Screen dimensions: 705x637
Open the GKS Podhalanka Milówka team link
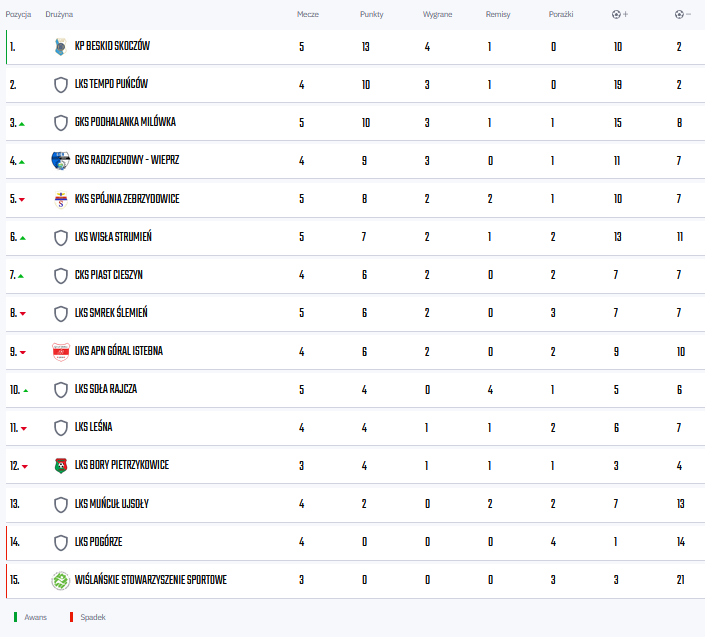click(x=125, y=122)
